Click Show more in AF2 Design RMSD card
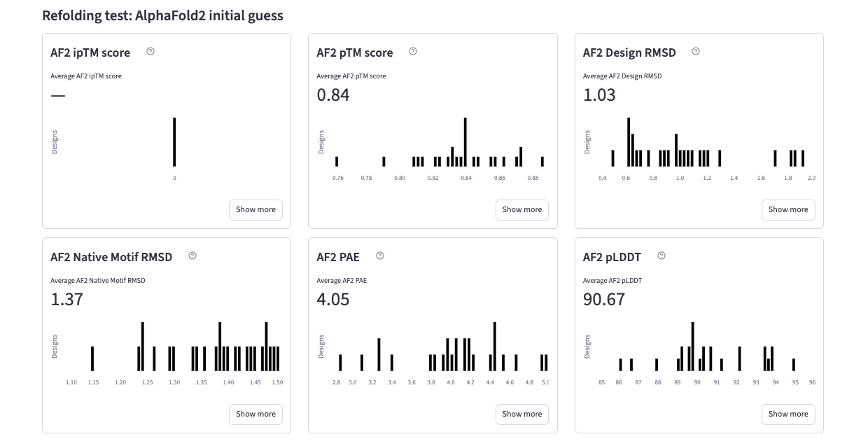 (x=787, y=209)
